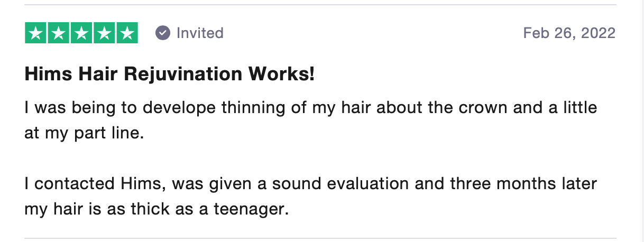Open the "Hims Hair Rejuvination Works!" review title
The image size is (644, 242).
point(170,75)
